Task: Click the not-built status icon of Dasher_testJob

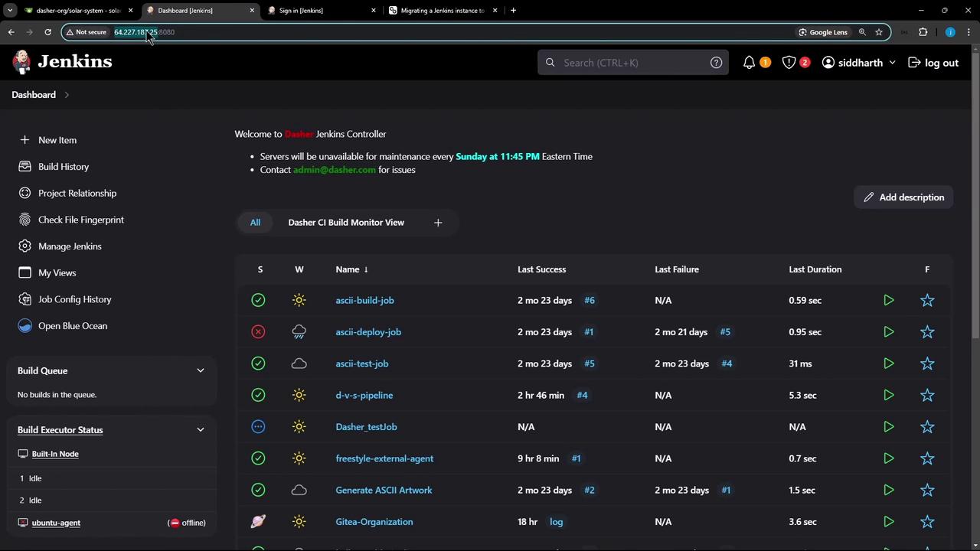Action: [x=258, y=427]
